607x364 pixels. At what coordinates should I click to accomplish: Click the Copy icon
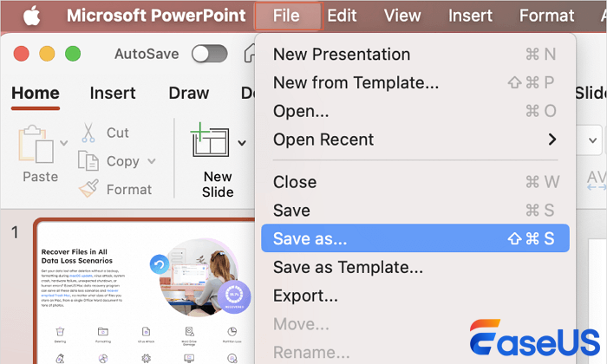[x=88, y=161]
